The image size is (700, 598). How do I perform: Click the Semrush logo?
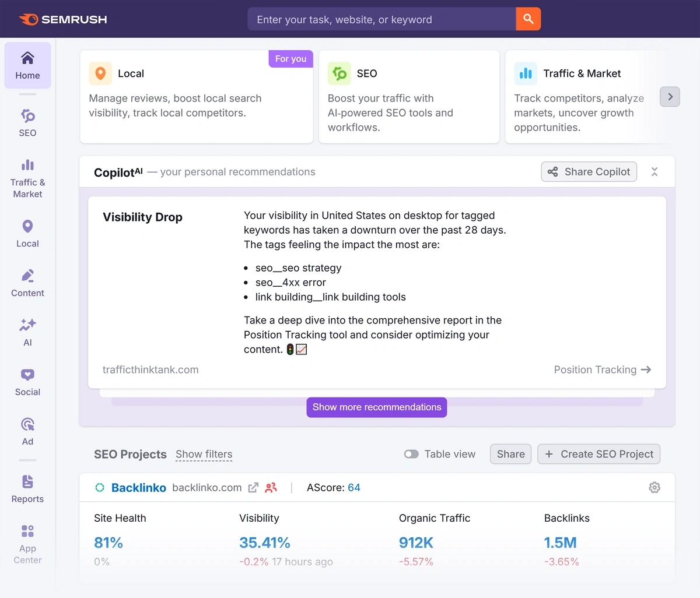pos(63,19)
